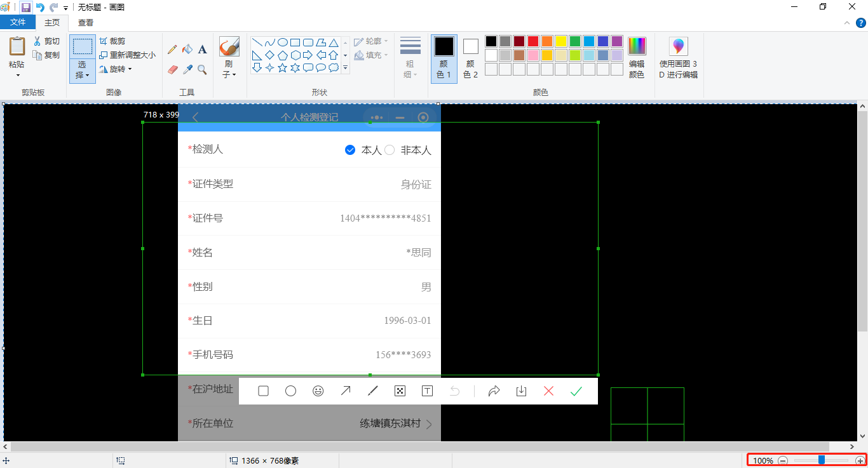Viewport: 868px width, 468px height.
Task: Select the 非本人 radio button
Action: click(389, 150)
